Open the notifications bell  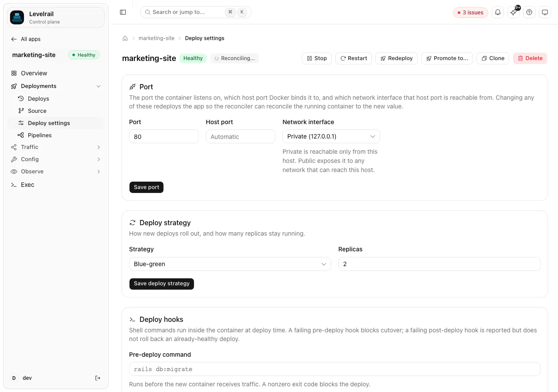click(498, 12)
